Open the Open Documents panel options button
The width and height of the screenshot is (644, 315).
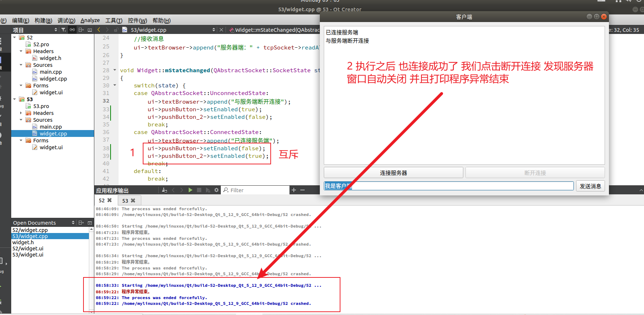pos(90,223)
